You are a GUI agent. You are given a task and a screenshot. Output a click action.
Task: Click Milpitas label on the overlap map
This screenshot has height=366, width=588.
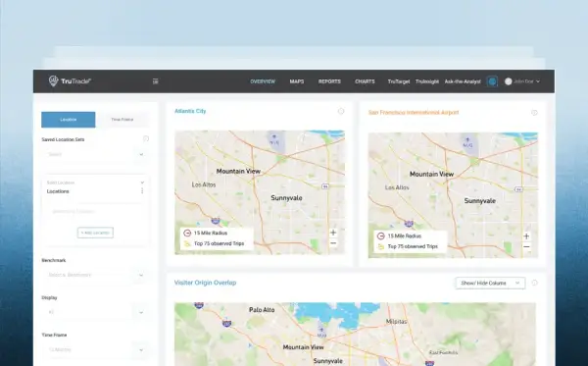(x=396, y=321)
